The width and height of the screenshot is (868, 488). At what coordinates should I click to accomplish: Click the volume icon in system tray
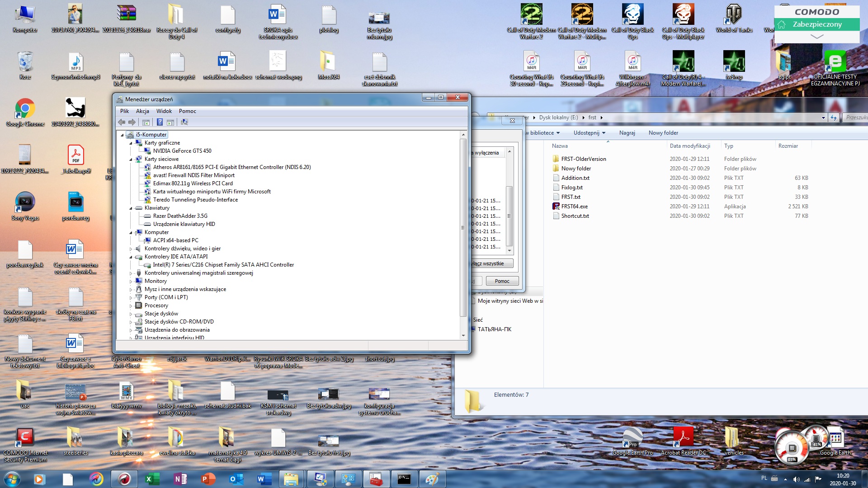pyautogui.click(x=796, y=479)
